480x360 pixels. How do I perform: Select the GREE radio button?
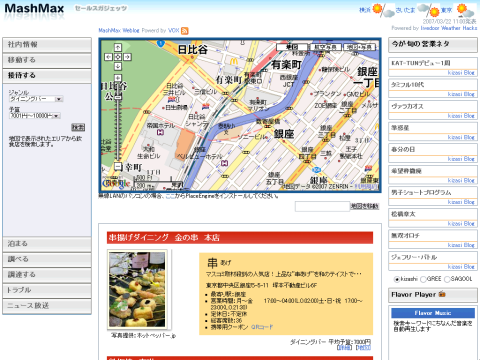click(423, 279)
